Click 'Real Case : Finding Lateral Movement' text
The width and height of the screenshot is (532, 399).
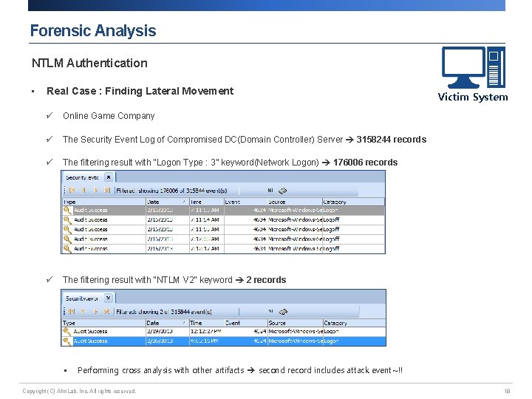[x=140, y=91]
